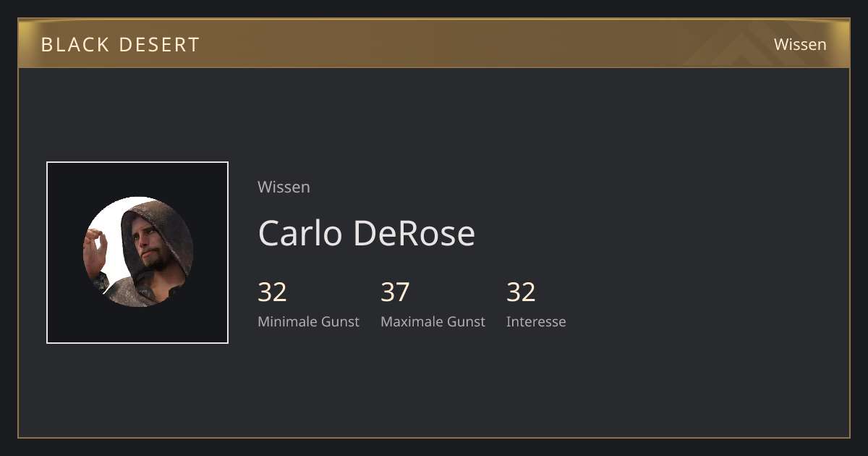Select the Interesse label
This screenshot has height=456, width=868.
click(536, 321)
